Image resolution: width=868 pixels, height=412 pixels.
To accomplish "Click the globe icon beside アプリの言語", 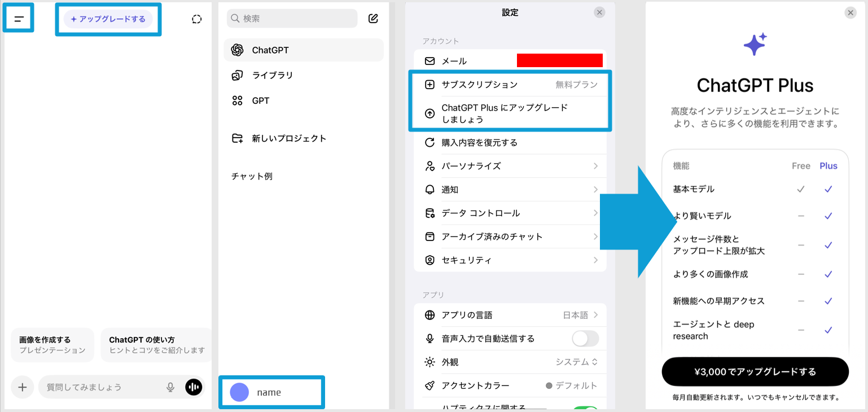I will point(430,315).
